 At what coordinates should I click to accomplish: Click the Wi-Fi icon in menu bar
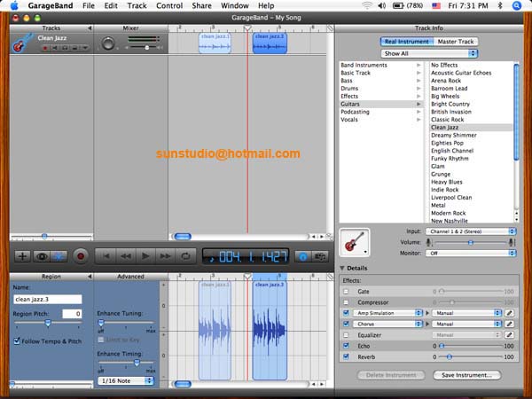[x=367, y=6]
